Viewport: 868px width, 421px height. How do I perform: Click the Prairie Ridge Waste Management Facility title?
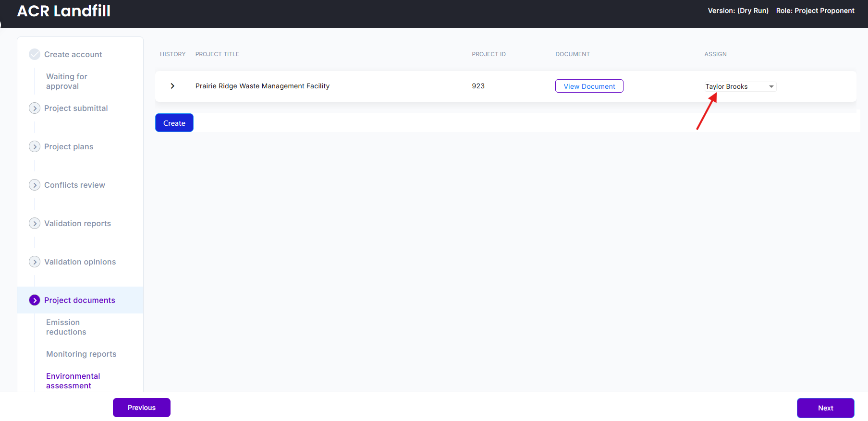tap(262, 86)
